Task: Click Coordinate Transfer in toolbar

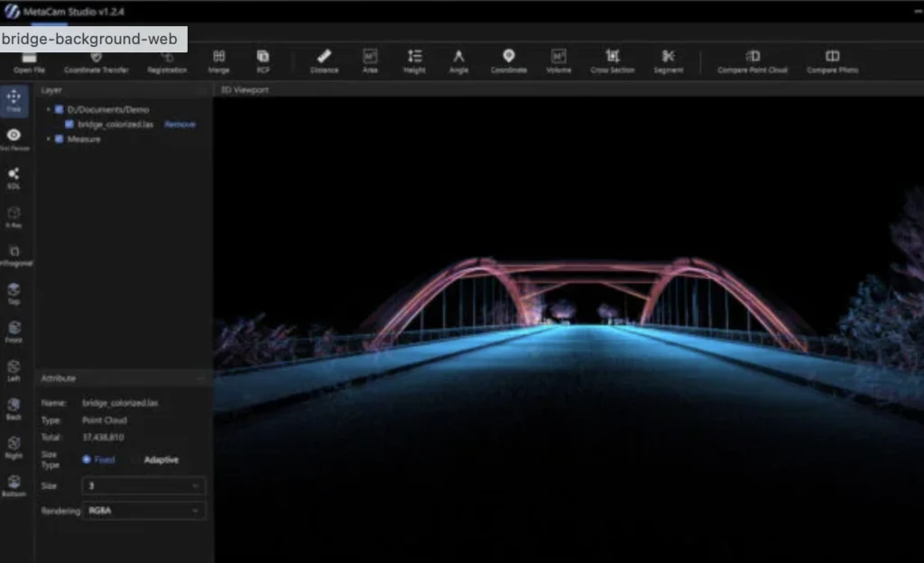Action: (x=96, y=62)
